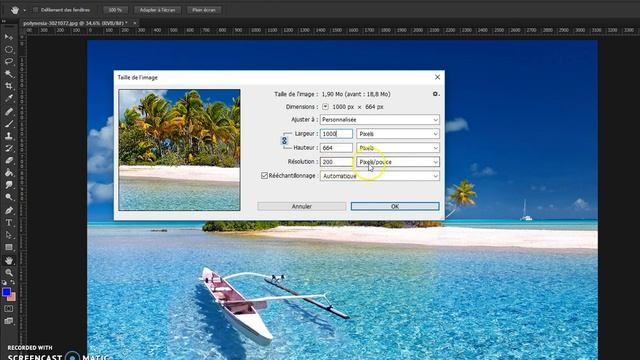Swap foreground and background colors

[x=13, y=282]
